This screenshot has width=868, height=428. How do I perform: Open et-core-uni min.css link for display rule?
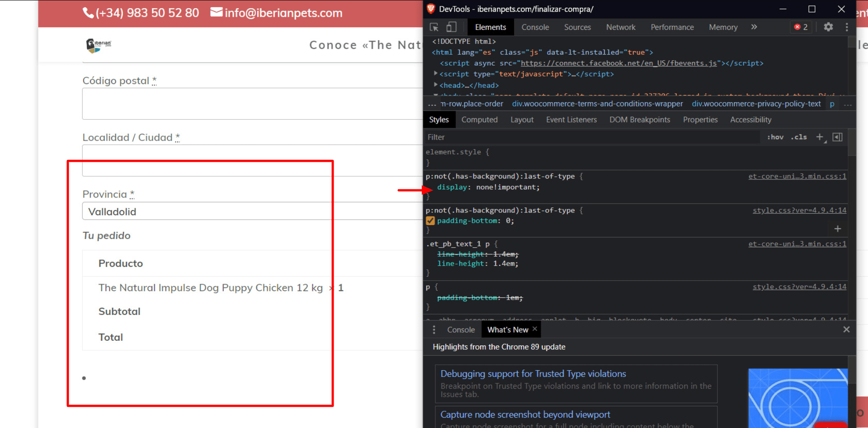coord(797,176)
